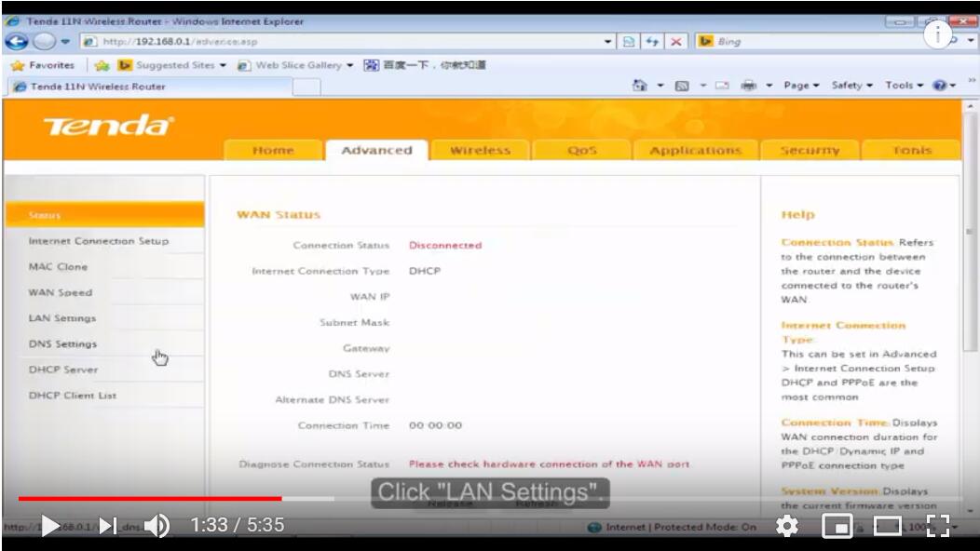This screenshot has height=551, width=980.
Task: Expand the Page dropdown menu
Action: [800, 86]
